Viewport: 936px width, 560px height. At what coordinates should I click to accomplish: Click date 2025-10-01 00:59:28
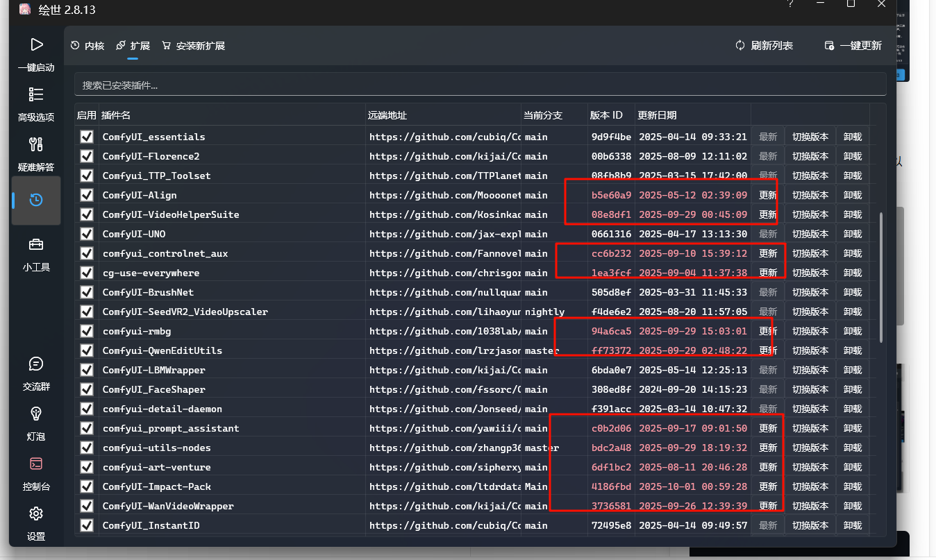point(693,486)
